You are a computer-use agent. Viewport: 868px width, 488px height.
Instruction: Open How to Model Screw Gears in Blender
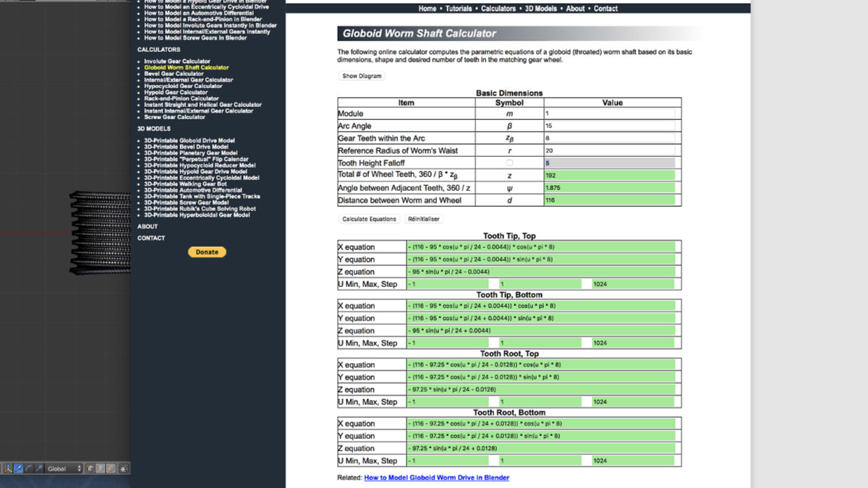coord(195,38)
